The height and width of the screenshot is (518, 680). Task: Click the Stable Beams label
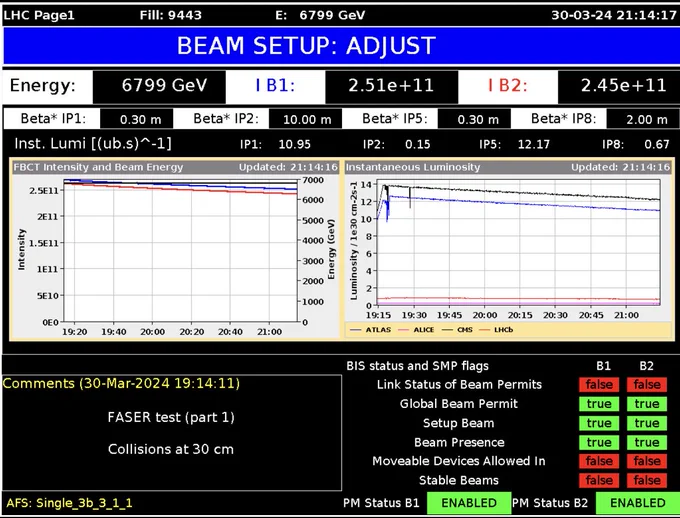click(x=458, y=480)
